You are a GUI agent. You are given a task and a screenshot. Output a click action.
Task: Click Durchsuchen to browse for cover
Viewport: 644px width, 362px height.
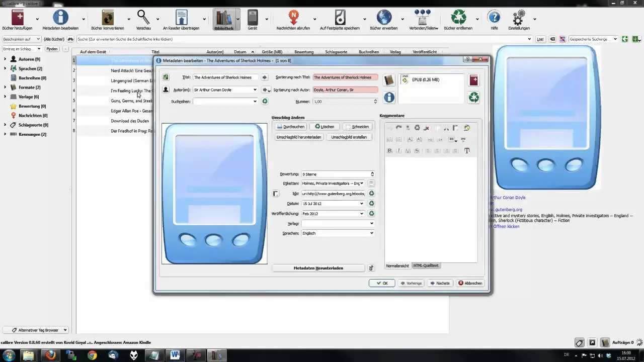click(291, 127)
